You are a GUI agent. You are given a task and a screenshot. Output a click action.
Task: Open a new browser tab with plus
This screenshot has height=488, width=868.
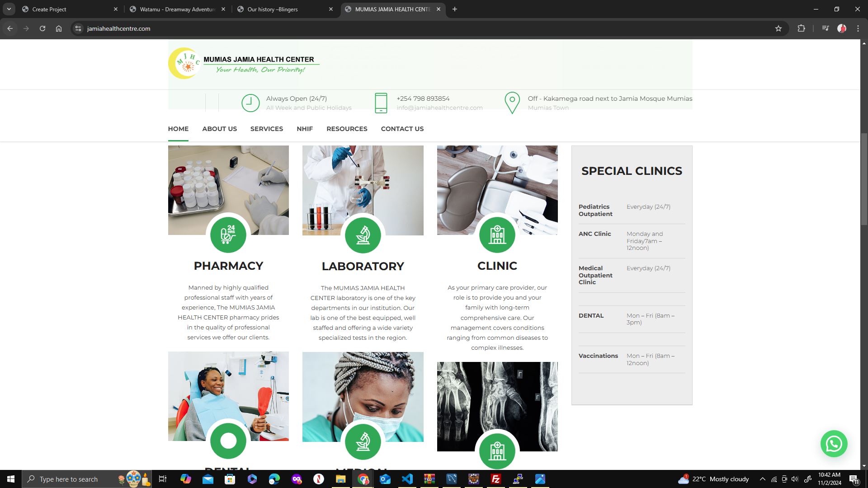pos(455,9)
